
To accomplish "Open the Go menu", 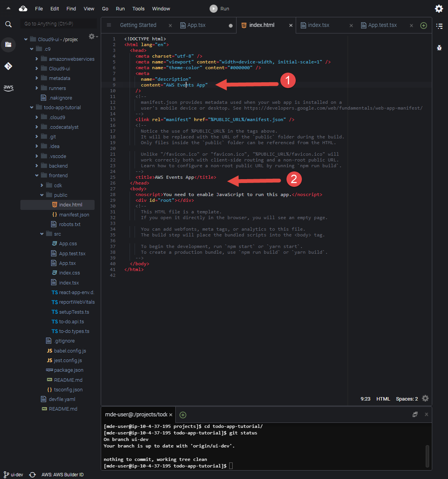I will click(x=105, y=8).
